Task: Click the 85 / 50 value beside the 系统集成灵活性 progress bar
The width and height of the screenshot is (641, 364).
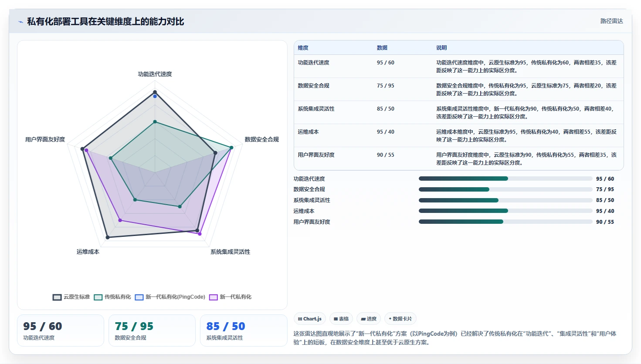Action: [605, 200]
